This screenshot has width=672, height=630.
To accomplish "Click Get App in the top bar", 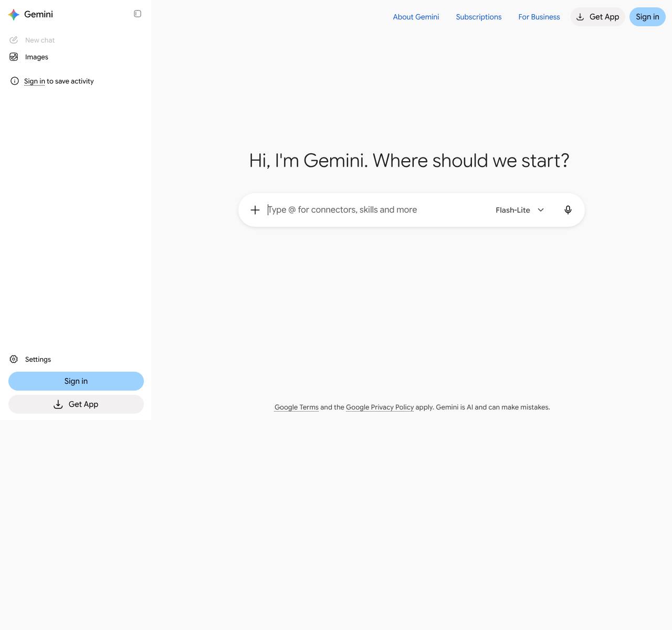I will click(598, 17).
